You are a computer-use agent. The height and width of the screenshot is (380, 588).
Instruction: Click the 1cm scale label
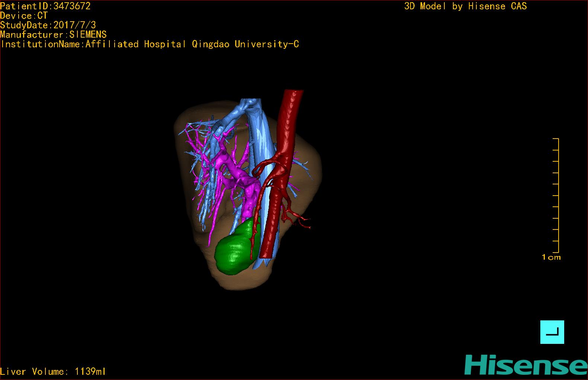point(551,257)
